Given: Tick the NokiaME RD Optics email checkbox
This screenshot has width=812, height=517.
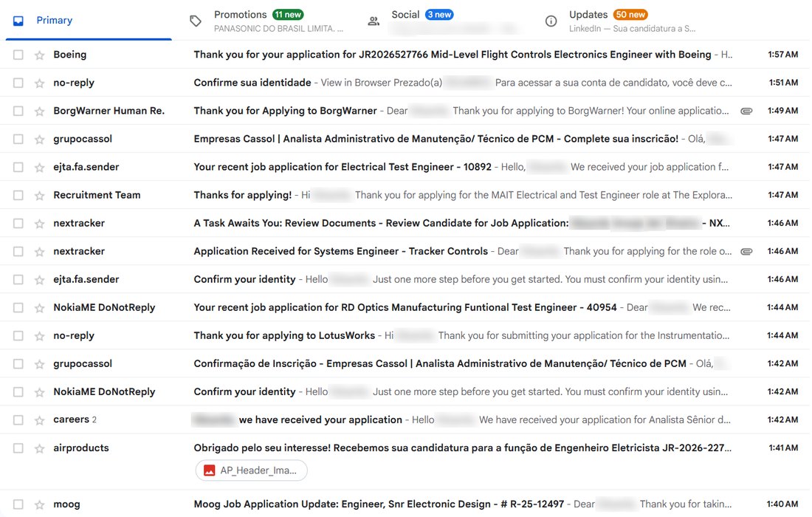Looking at the screenshot, I should [18, 307].
